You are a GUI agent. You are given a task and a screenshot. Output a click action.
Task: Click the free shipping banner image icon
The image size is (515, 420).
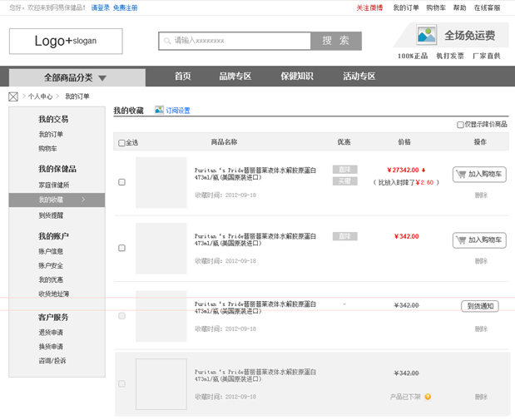(426, 35)
